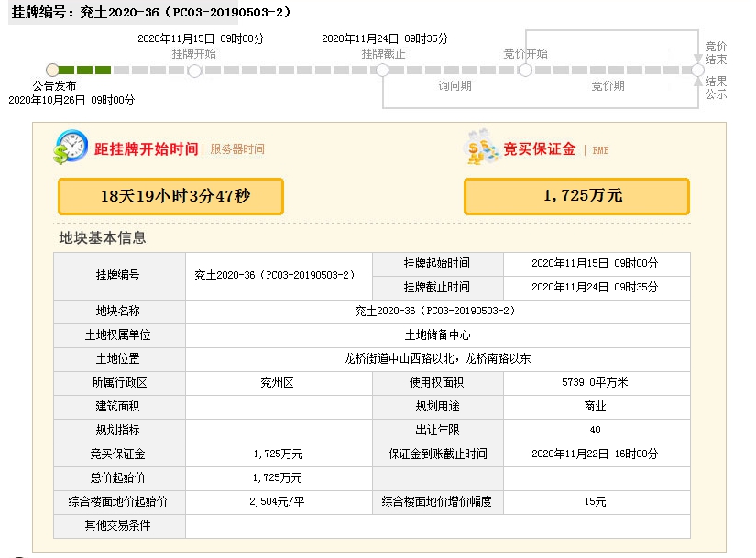Click the 结果公示 label at right
Screen dimensions: 756x558
[716, 88]
